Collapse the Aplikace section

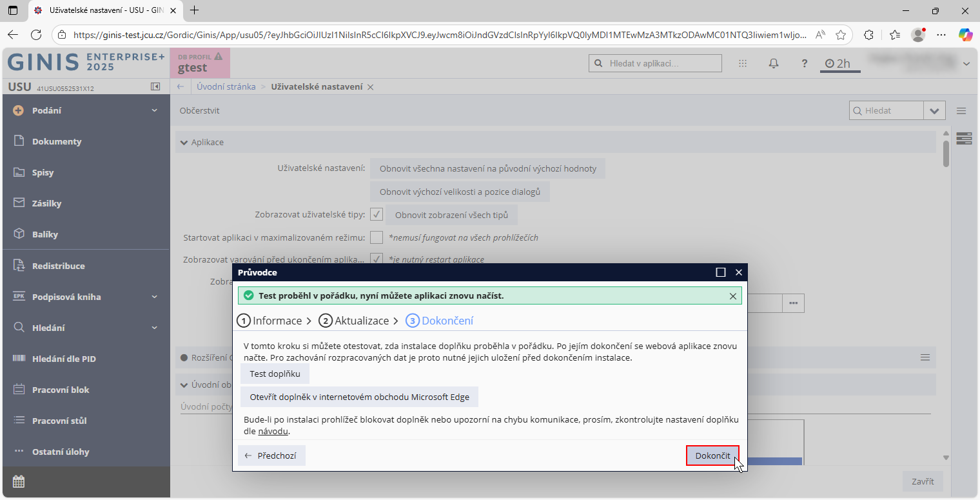(x=184, y=142)
